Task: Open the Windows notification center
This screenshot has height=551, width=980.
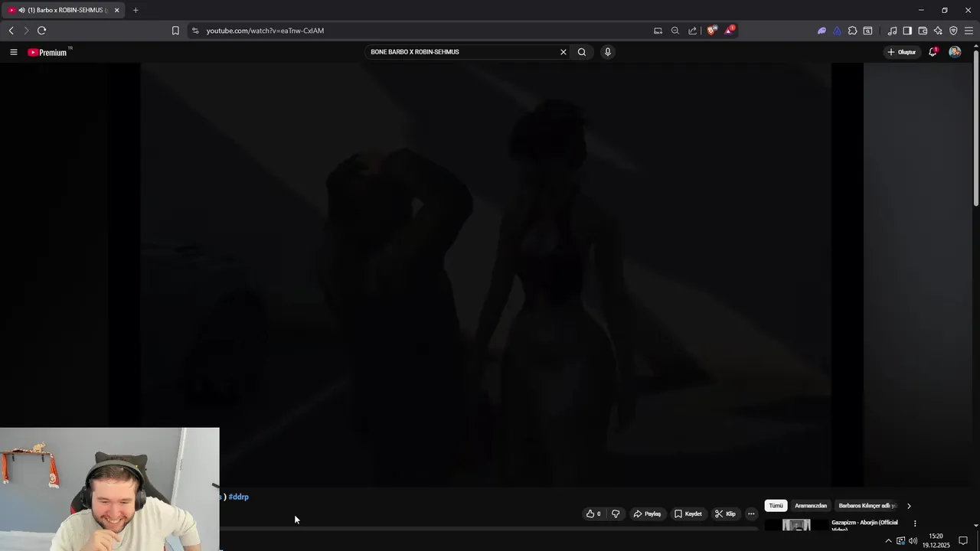Action: click(x=963, y=541)
